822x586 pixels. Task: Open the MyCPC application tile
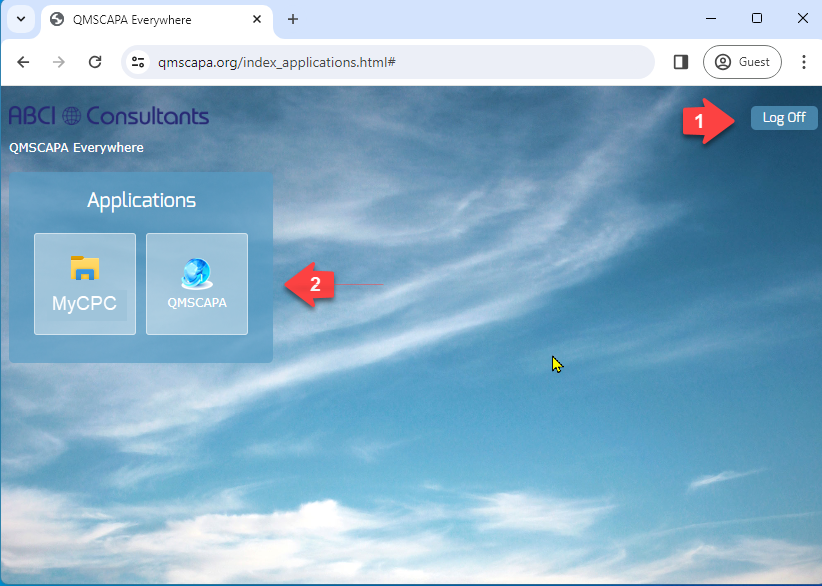point(85,284)
